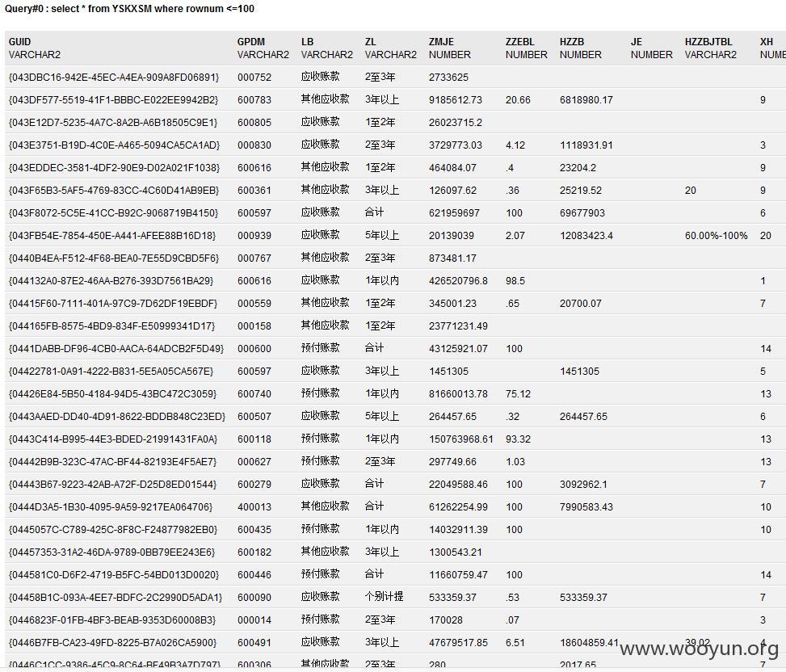Click GUID {0446823F-01FB-4BF3-BEAB-9353D60008B3}
786x672 pixels.
[x=112, y=619]
